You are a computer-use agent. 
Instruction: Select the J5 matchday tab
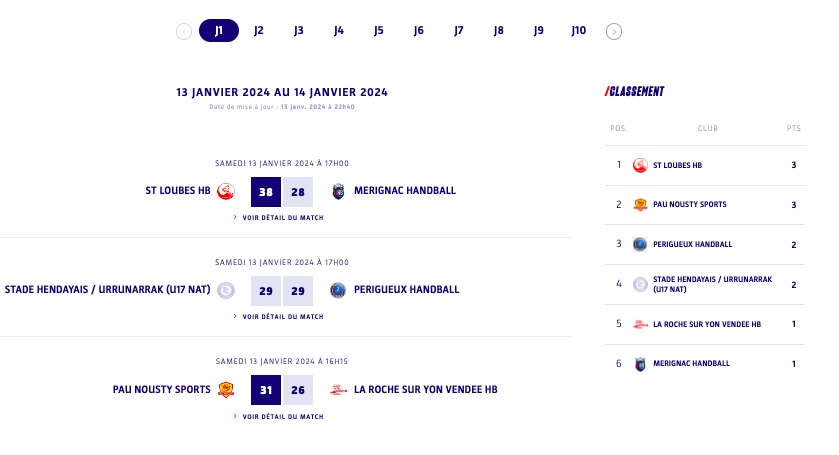(379, 31)
